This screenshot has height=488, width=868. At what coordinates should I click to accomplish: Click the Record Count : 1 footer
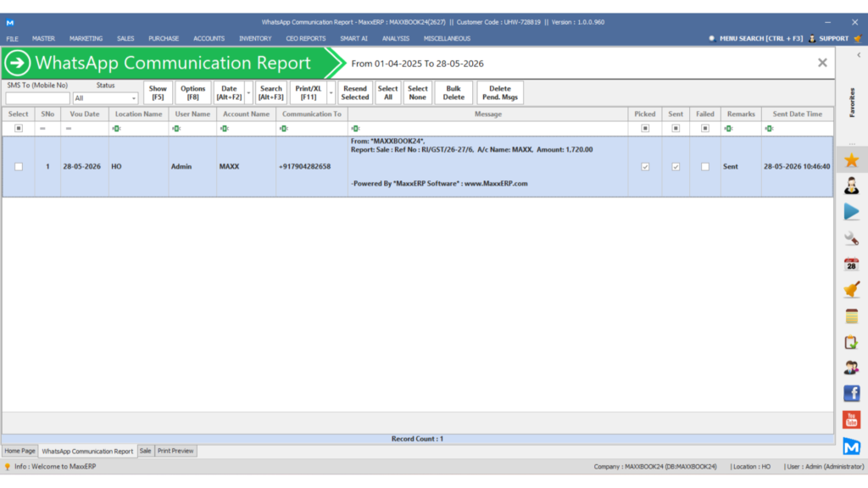(417, 439)
